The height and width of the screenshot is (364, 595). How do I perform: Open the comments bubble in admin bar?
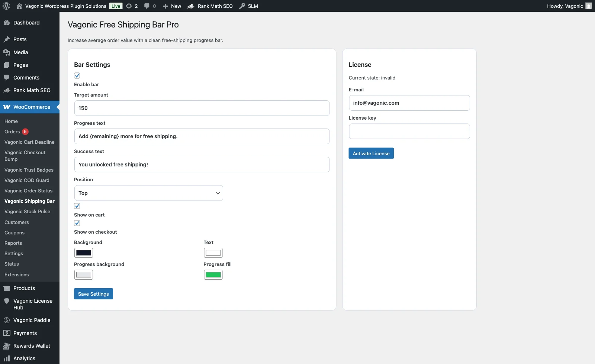click(147, 6)
